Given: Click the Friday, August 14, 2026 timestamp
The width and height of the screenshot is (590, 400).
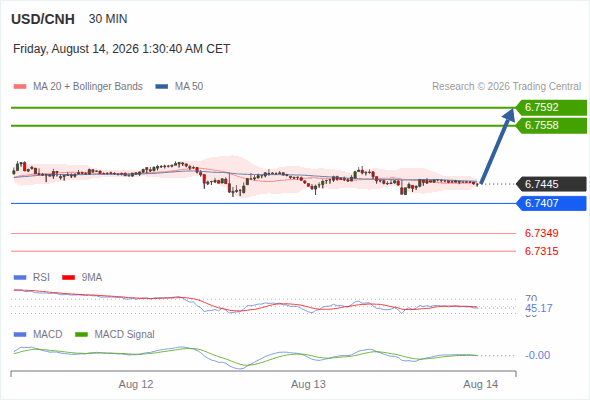Looking at the screenshot, I should (122, 49).
